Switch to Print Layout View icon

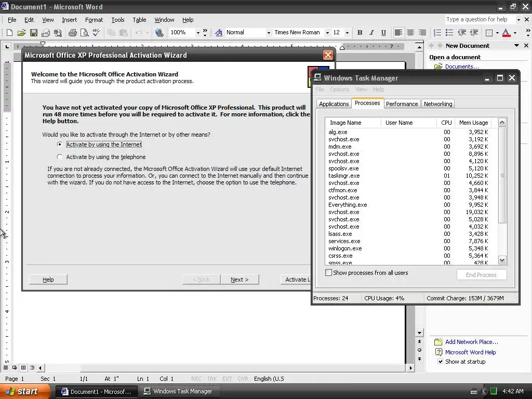point(23,367)
